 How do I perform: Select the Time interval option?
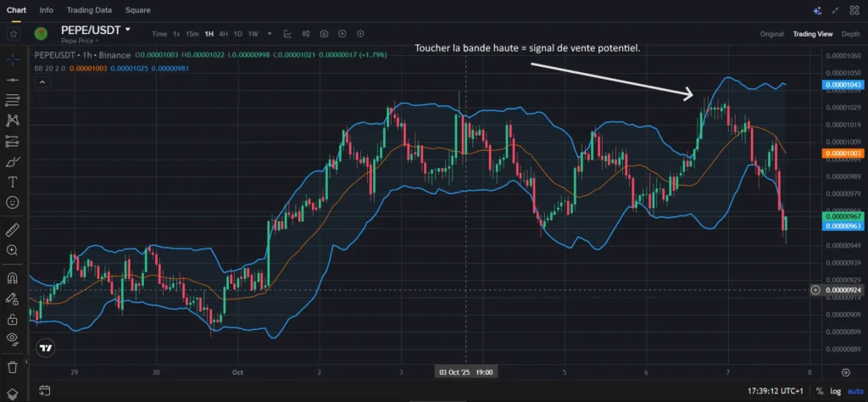(x=159, y=34)
